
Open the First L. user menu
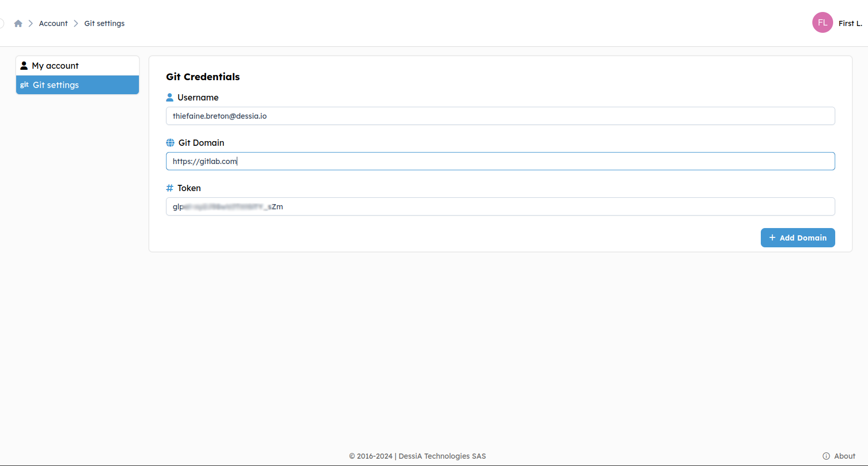click(850, 23)
